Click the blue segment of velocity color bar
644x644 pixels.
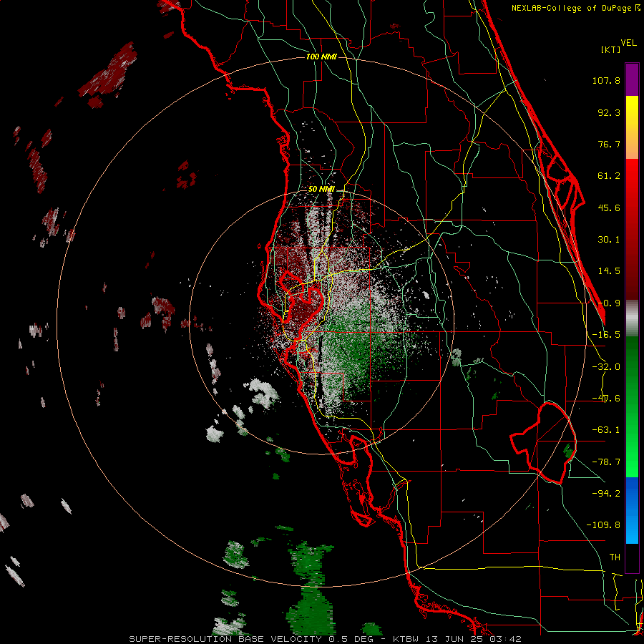tap(632, 510)
